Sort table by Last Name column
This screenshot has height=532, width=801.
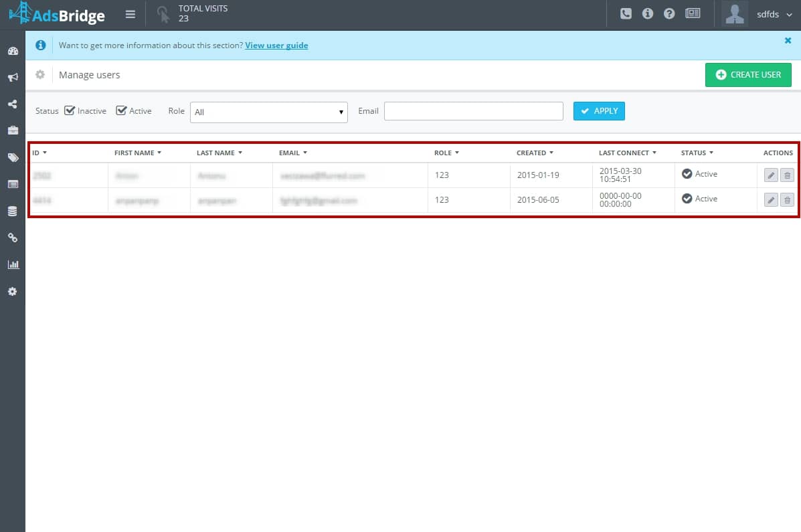(x=219, y=153)
